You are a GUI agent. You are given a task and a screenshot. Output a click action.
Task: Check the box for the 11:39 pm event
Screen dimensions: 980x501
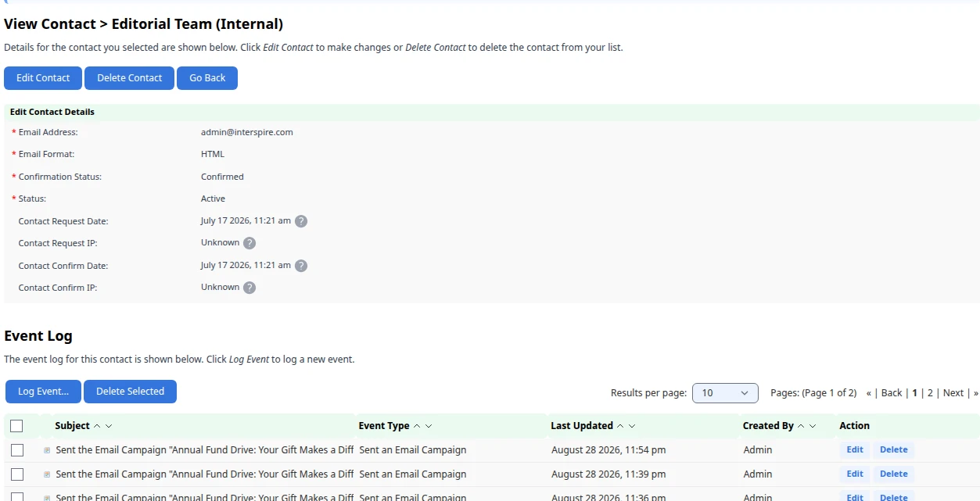pos(16,474)
